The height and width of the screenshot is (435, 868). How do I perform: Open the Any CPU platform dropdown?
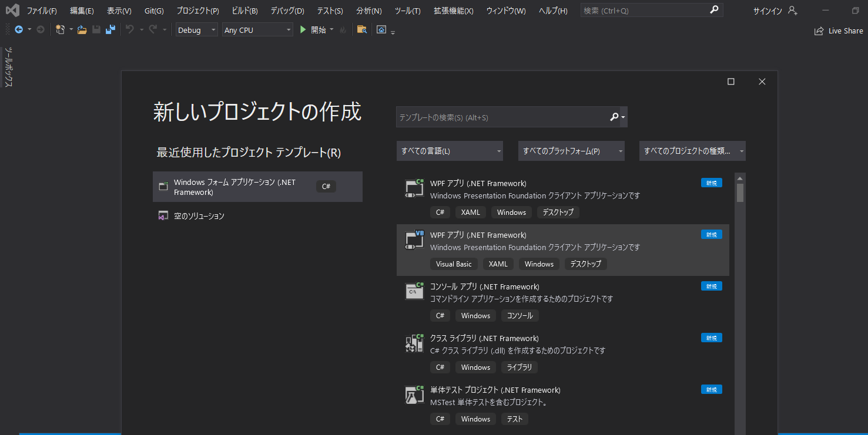pos(257,30)
